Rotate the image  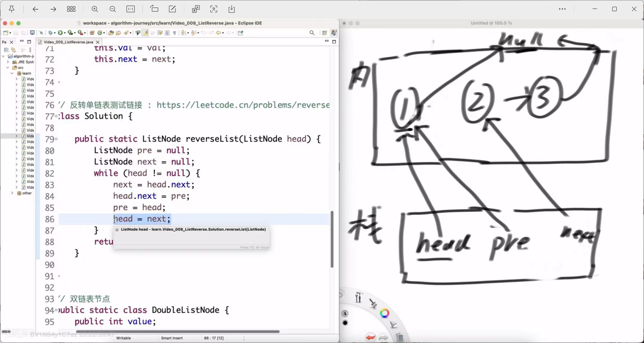[154, 9]
